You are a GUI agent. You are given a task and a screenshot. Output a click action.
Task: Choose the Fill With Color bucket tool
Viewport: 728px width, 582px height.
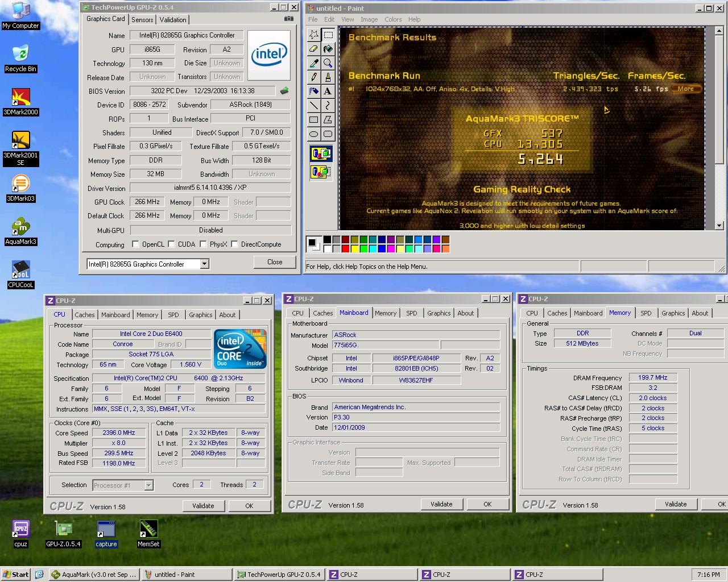(x=328, y=49)
